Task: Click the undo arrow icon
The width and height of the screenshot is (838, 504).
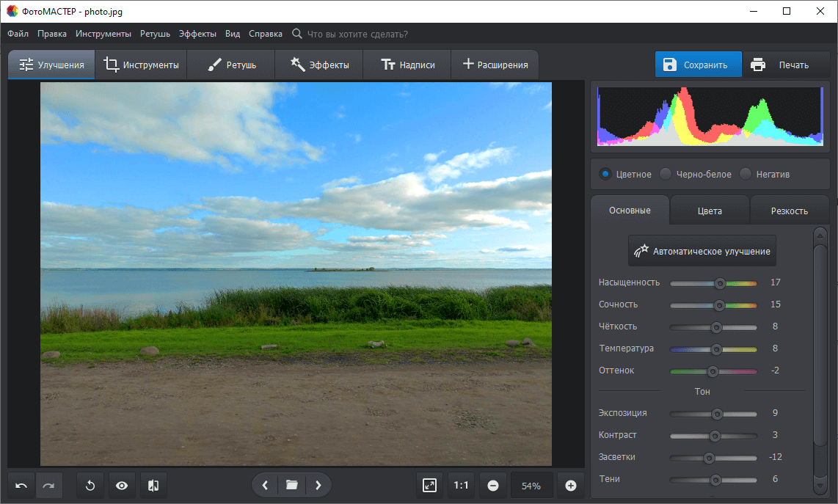Action: [22, 486]
